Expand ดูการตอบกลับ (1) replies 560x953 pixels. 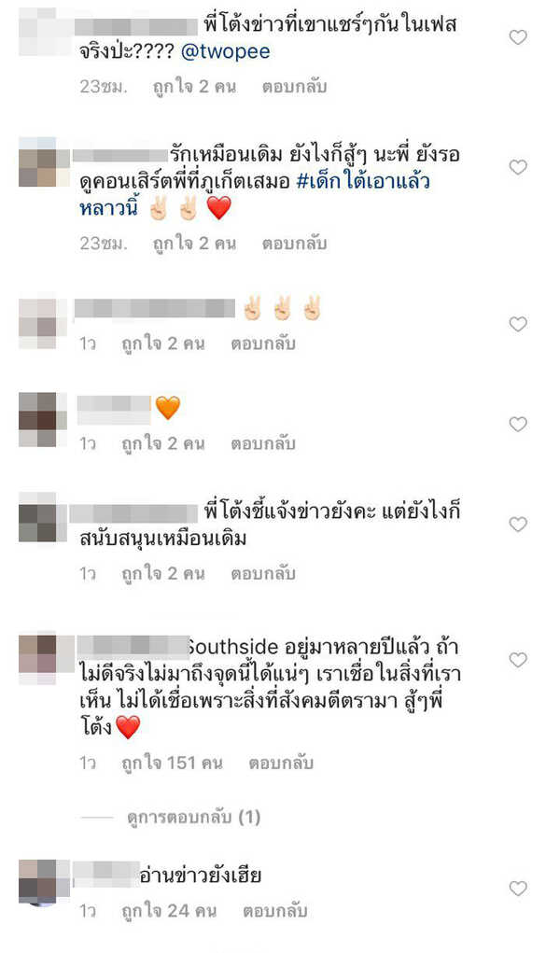click(194, 817)
